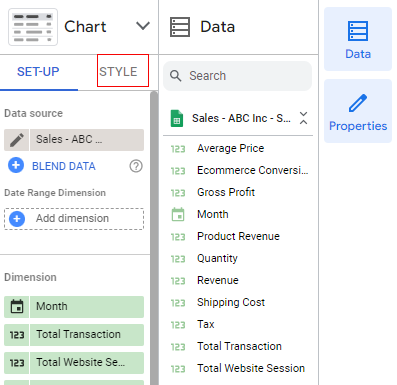Click the number icon beside Quantity
Screen dimensions: 397x385
click(178, 259)
